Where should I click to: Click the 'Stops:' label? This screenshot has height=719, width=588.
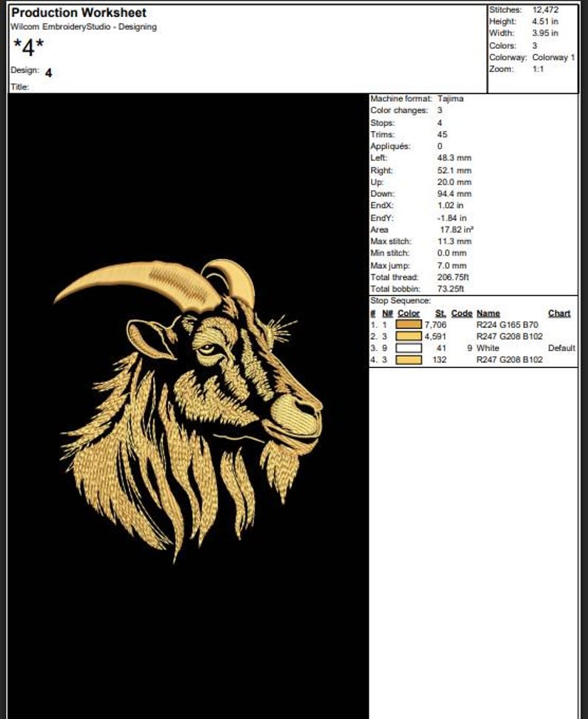383,123
